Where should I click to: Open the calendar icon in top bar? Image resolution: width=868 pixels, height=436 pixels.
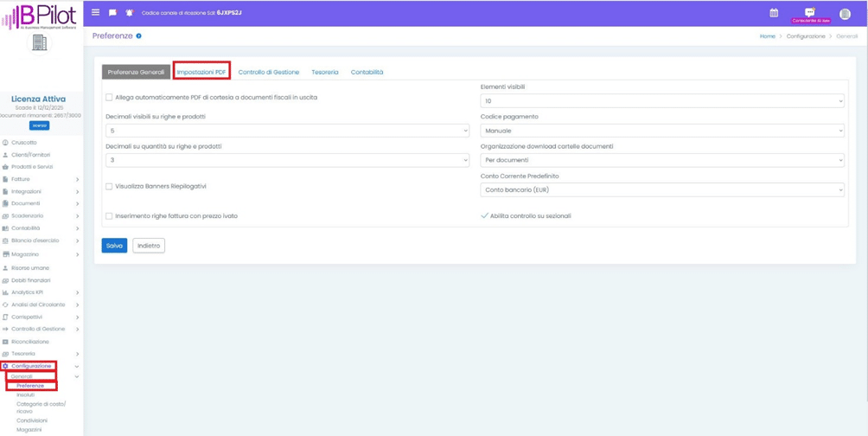pyautogui.click(x=774, y=13)
